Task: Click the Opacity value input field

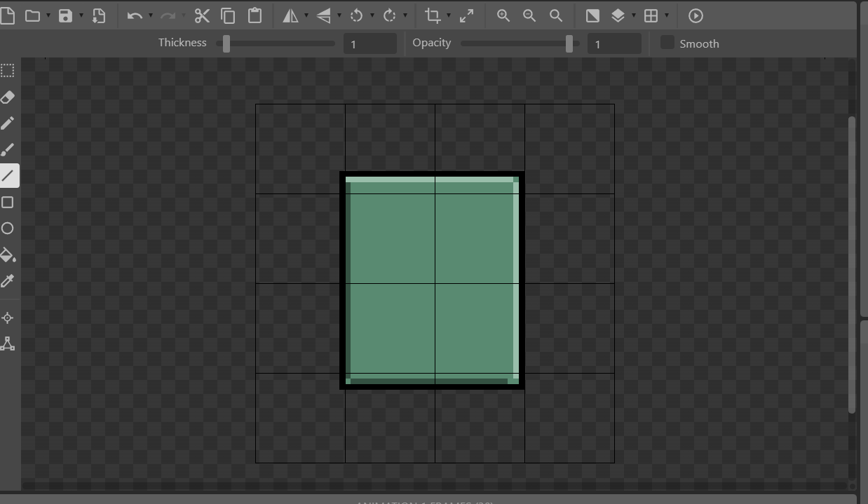Action: tap(614, 43)
